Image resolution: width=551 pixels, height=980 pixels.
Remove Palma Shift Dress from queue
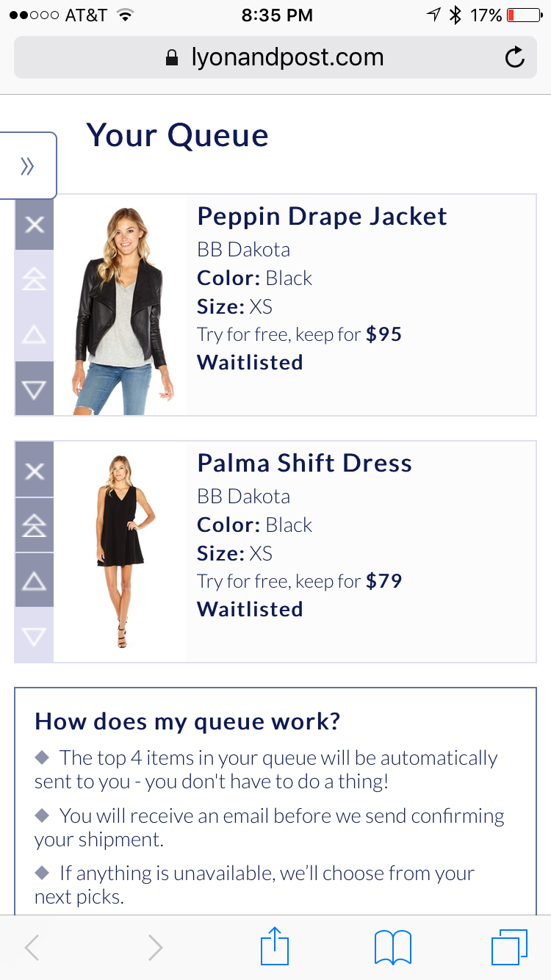pos(34,470)
